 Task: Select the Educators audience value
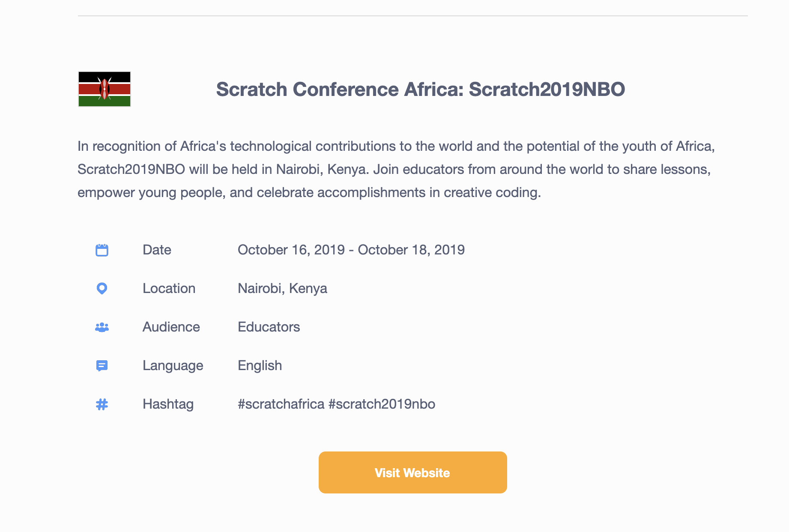[x=269, y=327]
